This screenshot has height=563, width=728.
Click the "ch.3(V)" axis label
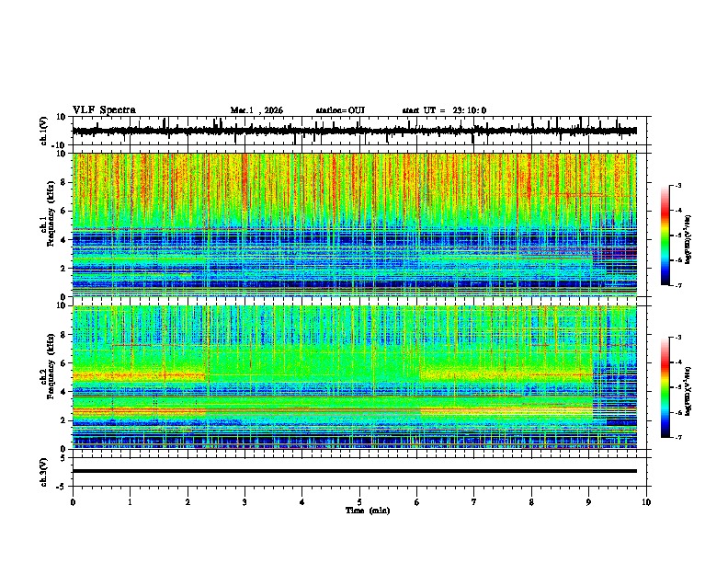coord(44,472)
